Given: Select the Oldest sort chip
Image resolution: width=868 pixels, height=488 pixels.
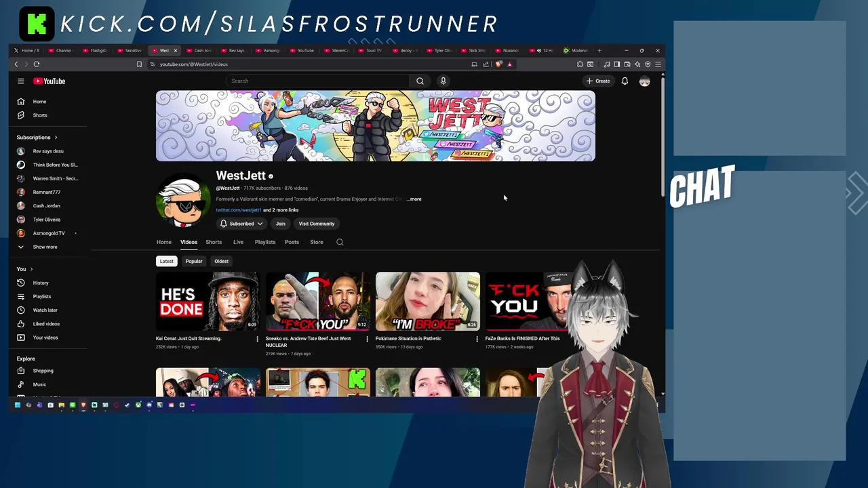Looking at the screenshot, I should [x=221, y=261].
